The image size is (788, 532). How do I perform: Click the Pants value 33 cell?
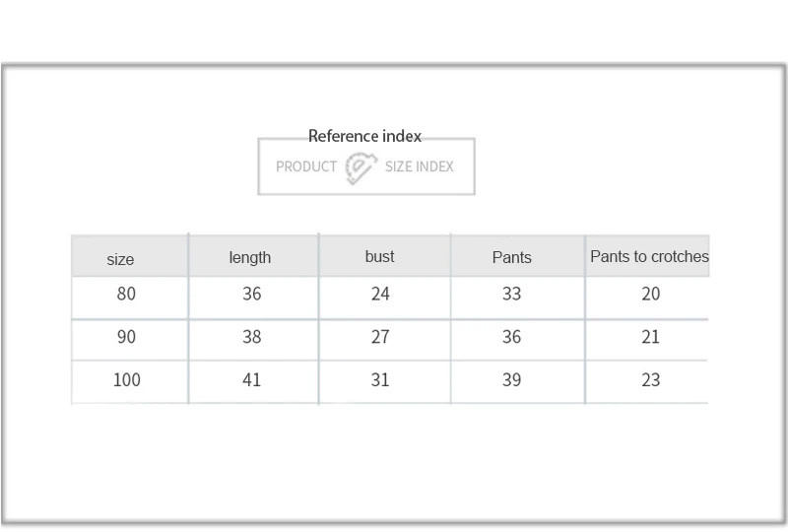point(511,294)
